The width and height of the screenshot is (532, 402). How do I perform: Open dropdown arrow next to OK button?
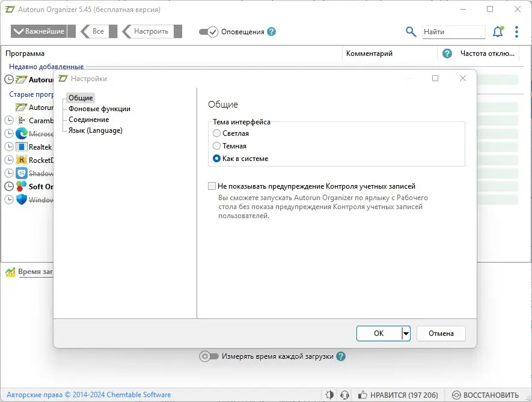406,333
